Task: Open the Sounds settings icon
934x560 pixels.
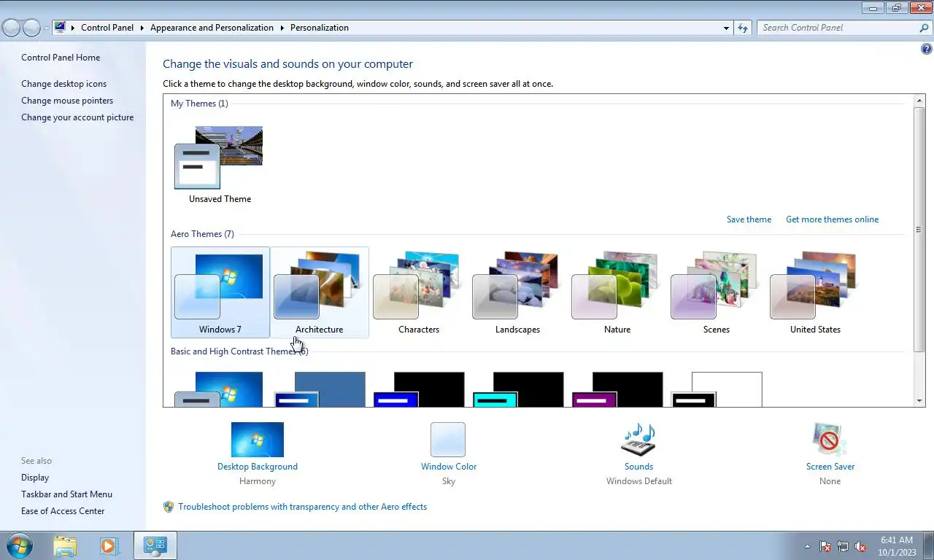Action: tap(638, 440)
